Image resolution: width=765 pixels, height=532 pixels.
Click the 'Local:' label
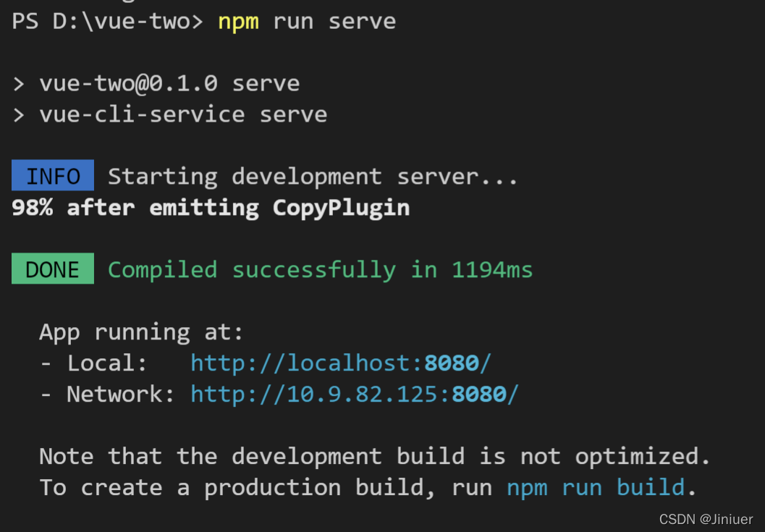[93, 363]
